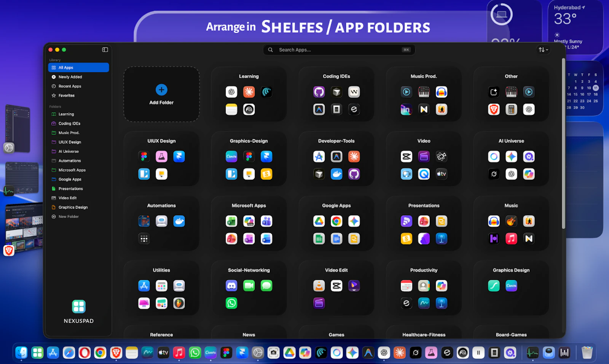Open Contacts icon in Productivity folder
Screen dimensions: 609x364
pos(424,286)
